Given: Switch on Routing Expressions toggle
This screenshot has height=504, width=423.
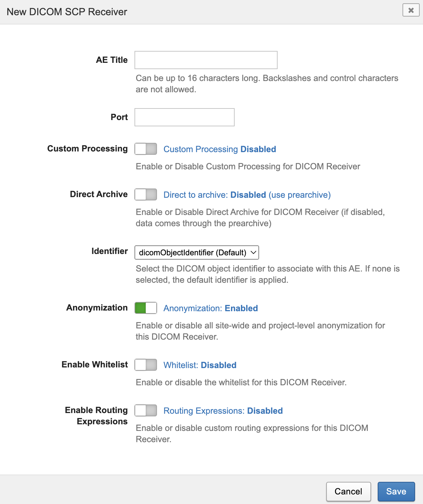Looking at the screenshot, I should [x=146, y=410].
